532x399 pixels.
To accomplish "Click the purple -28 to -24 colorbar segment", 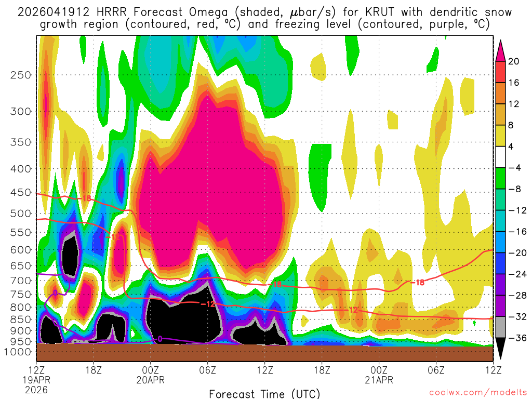I will point(500,285).
